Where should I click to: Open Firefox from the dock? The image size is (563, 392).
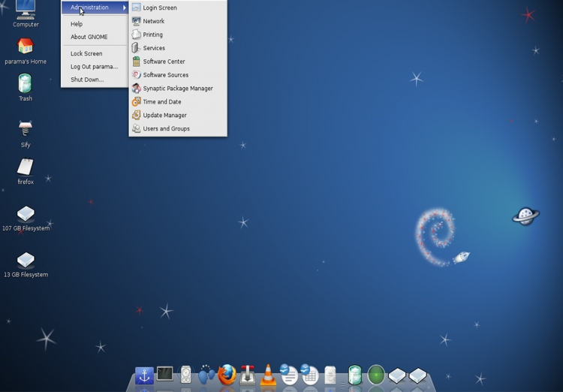tap(227, 374)
